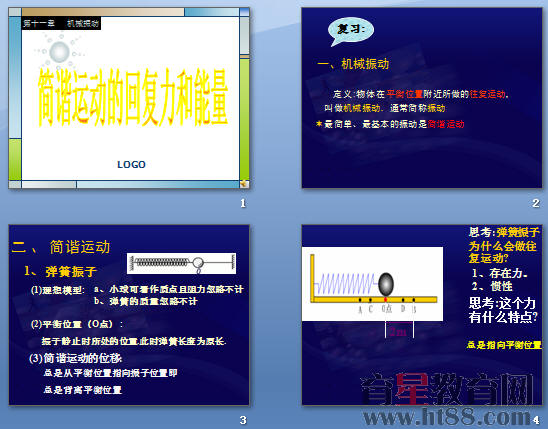
Task: Click '(2)平衡位置（O点）' text on slide 3
Action: 77,324
